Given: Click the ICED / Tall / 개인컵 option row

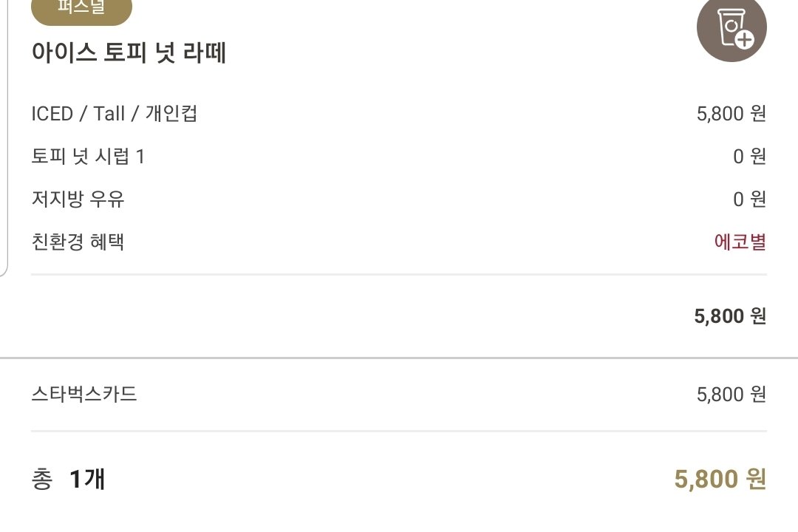Looking at the screenshot, I should coord(399,114).
